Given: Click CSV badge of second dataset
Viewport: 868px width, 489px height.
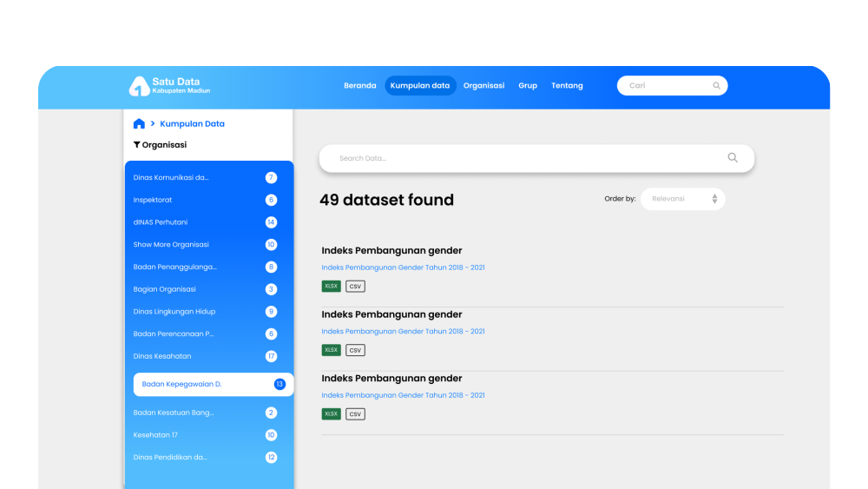Looking at the screenshot, I should pos(355,350).
